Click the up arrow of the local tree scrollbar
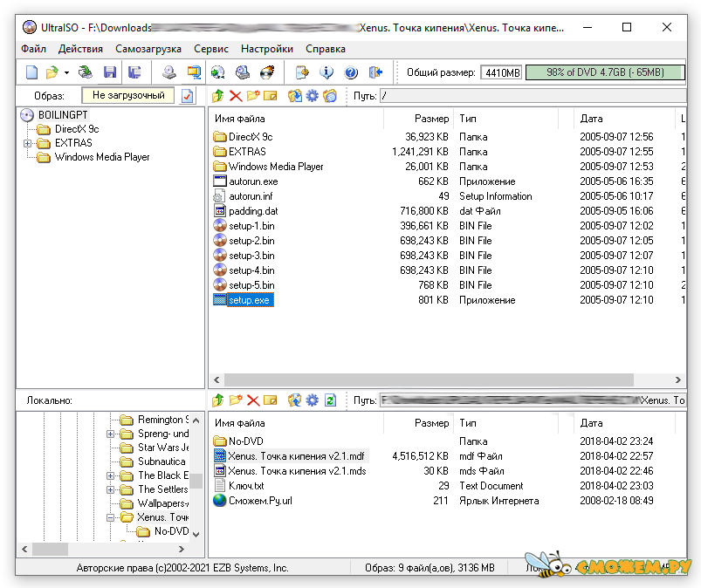 pyautogui.click(x=196, y=420)
